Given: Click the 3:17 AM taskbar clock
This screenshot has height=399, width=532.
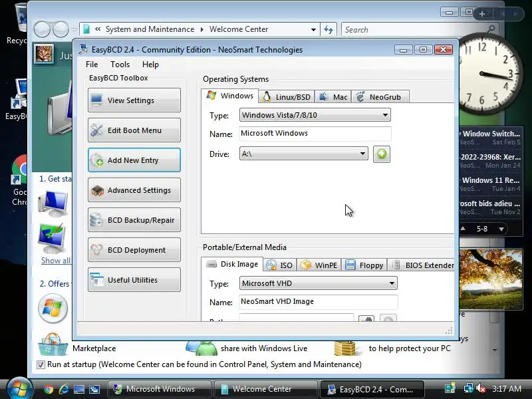Looking at the screenshot, I should (506, 389).
